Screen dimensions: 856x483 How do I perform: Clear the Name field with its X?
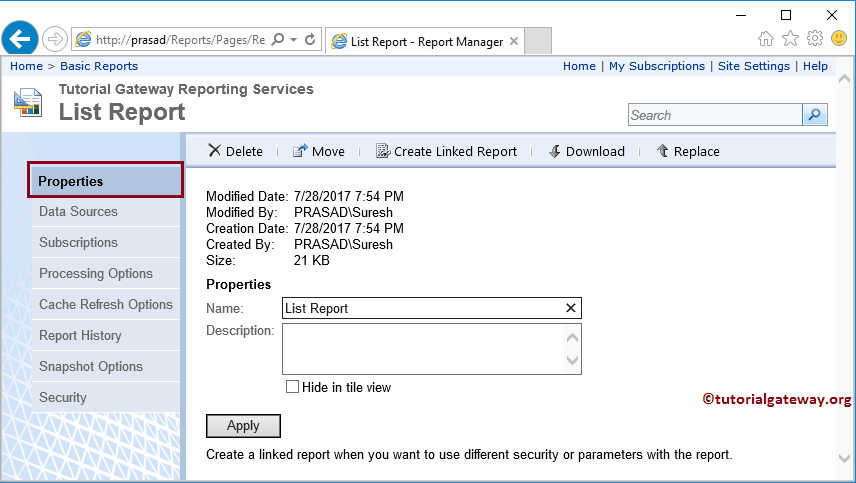[x=570, y=308]
